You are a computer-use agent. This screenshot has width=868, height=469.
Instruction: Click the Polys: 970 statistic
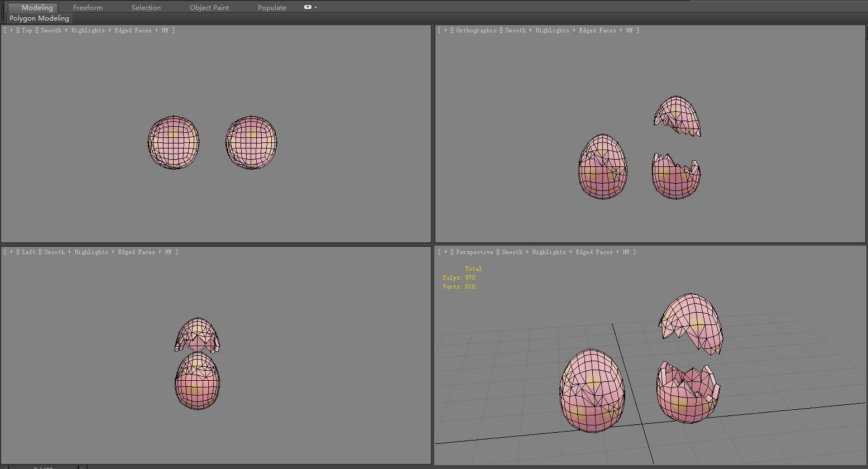459,277
